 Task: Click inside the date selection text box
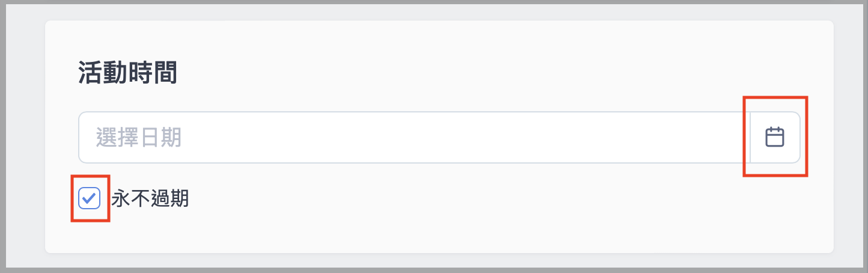tap(414, 138)
